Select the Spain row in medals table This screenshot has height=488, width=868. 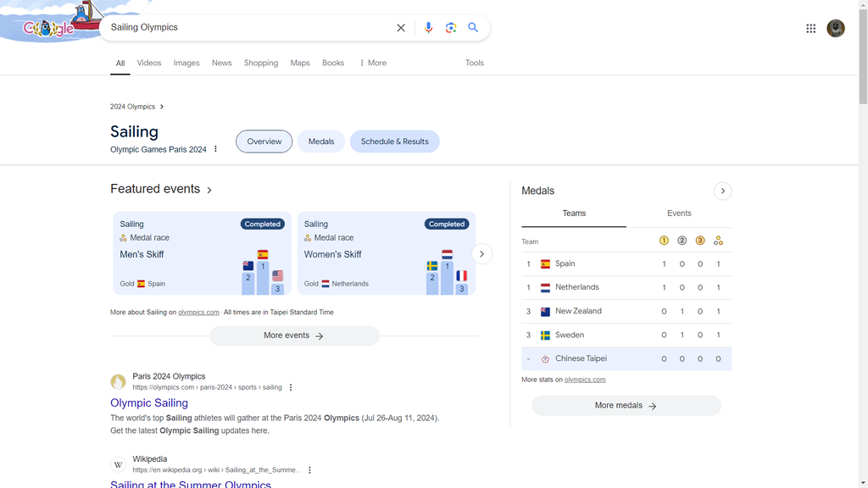coord(626,264)
